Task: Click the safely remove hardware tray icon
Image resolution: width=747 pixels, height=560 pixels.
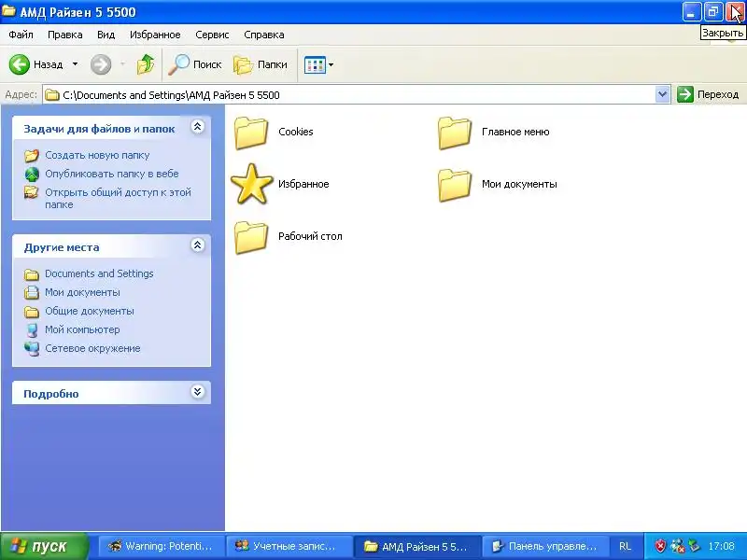Action: [x=694, y=546]
